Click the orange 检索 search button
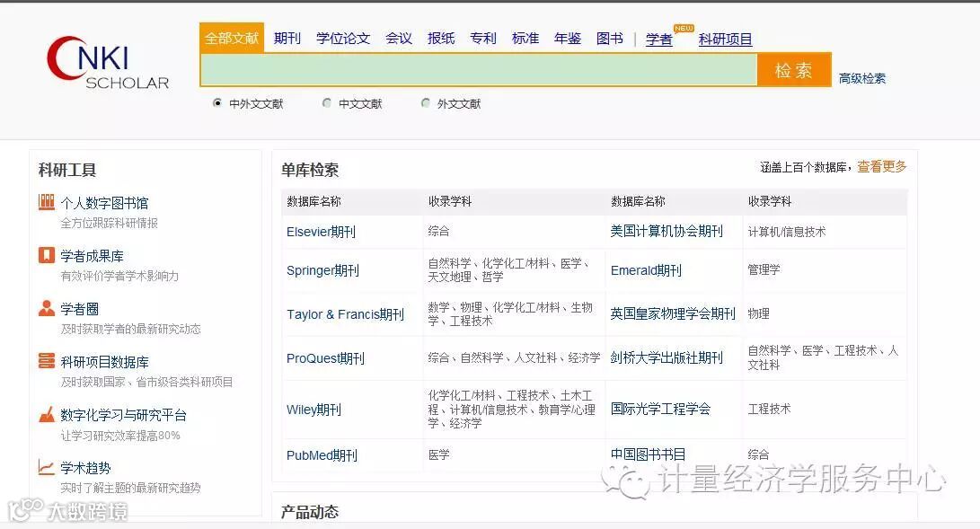This screenshot has height=529, width=980. tap(794, 70)
